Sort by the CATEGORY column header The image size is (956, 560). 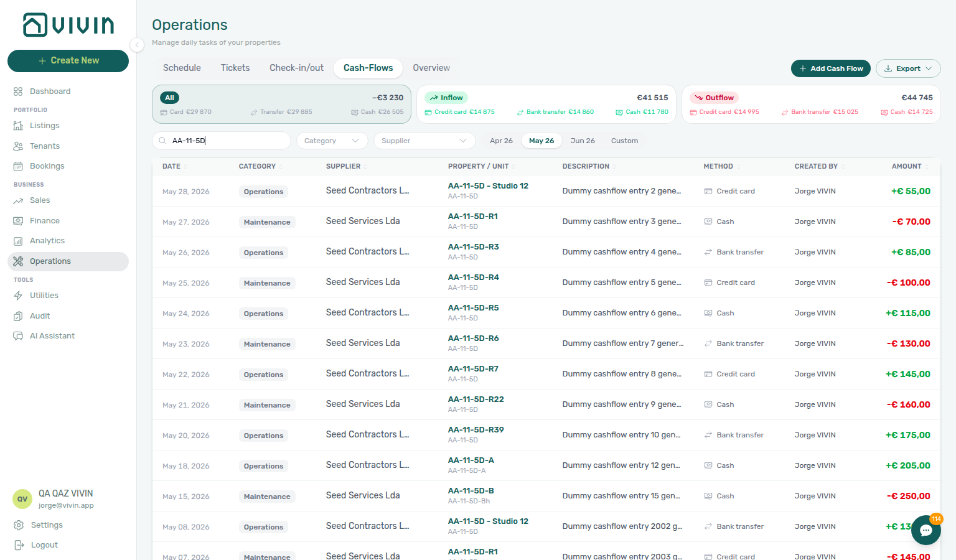[x=260, y=166]
